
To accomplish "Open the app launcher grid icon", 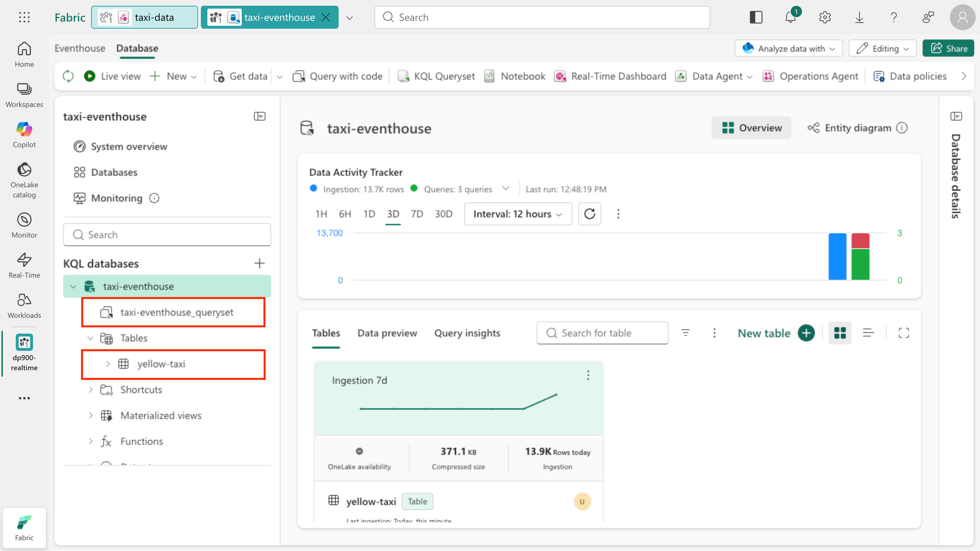I will pyautogui.click(x=24, y=17).
